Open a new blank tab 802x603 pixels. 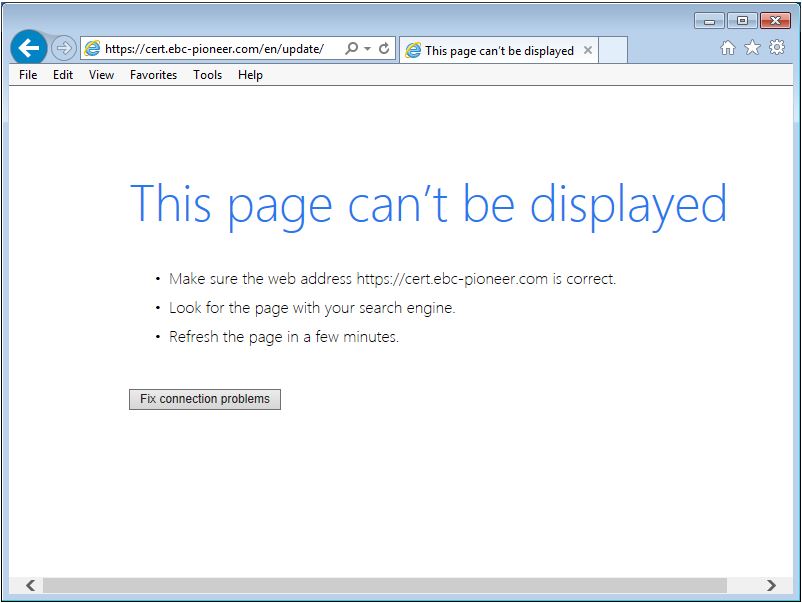612,50
